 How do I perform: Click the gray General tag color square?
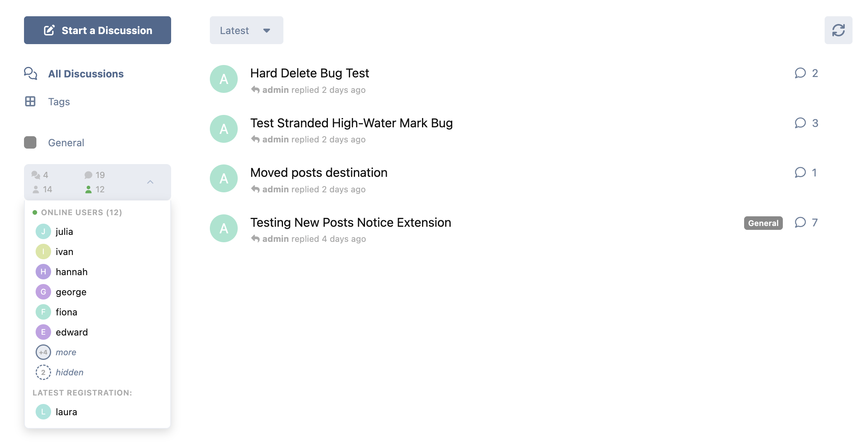click(x=30, y=142)
